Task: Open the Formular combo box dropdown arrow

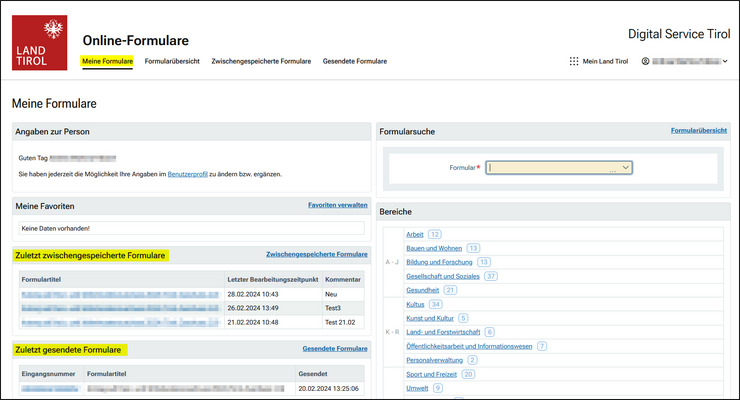Action: (625, 168)
